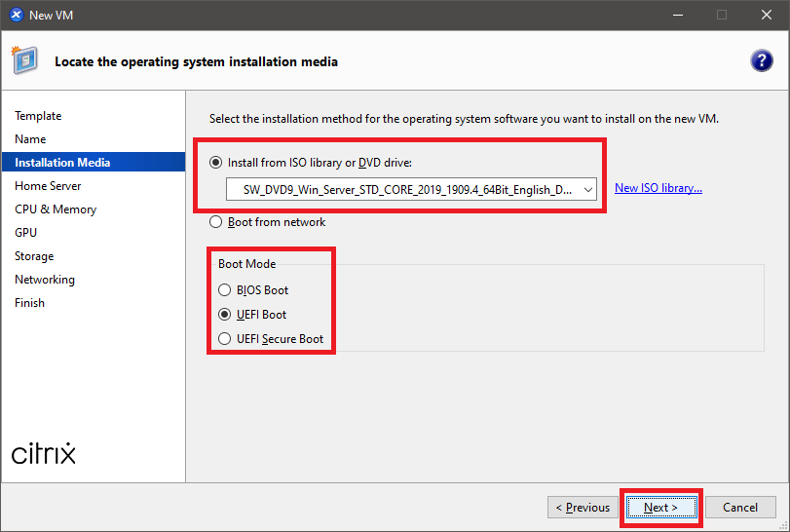Select Install from ISO library or DVD drive

tap(216, 162)
